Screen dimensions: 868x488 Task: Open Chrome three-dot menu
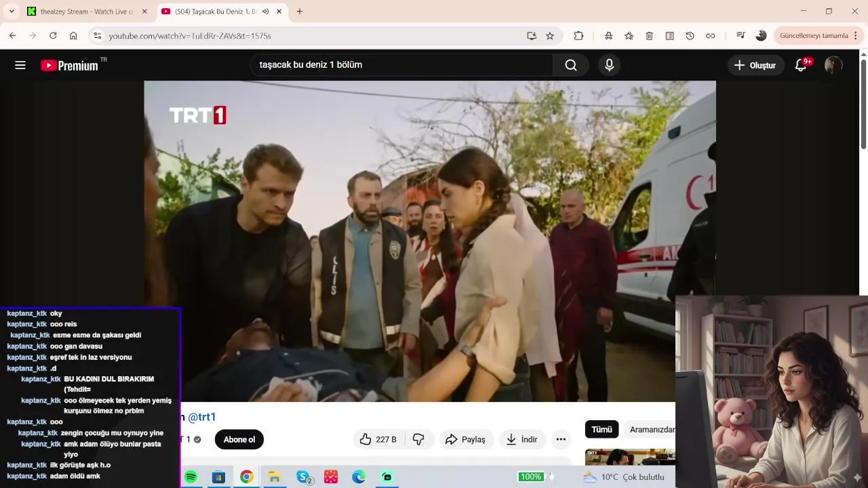pos(856,36)
